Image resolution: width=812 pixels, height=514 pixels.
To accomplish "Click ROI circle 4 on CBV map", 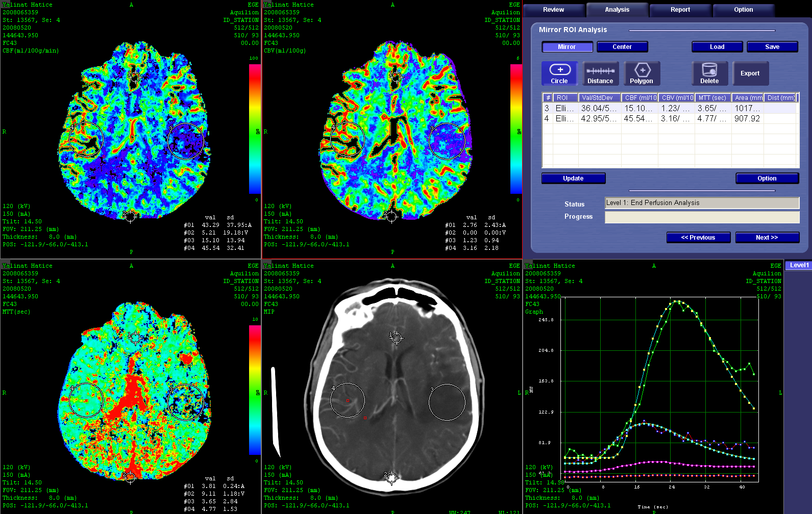I will pos(348,140).
